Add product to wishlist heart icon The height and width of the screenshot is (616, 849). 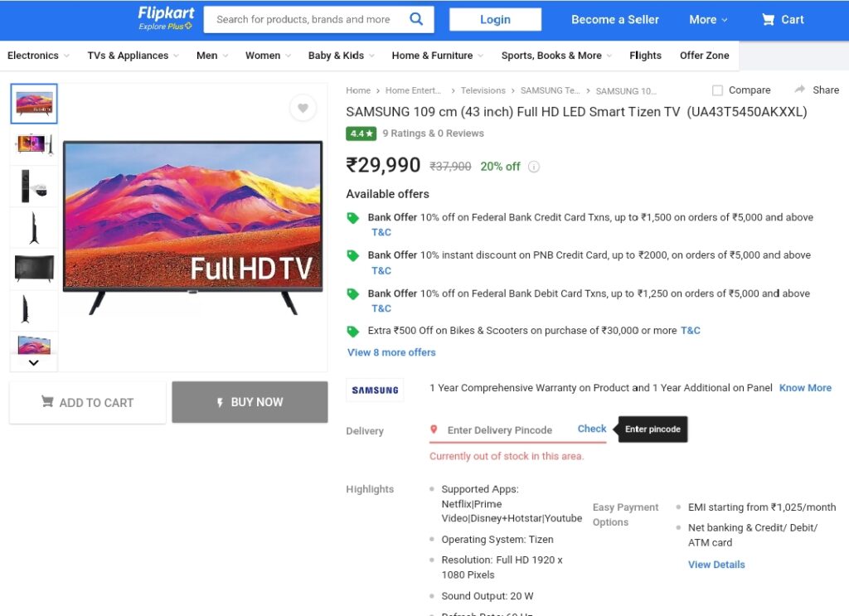pos(303,108)
